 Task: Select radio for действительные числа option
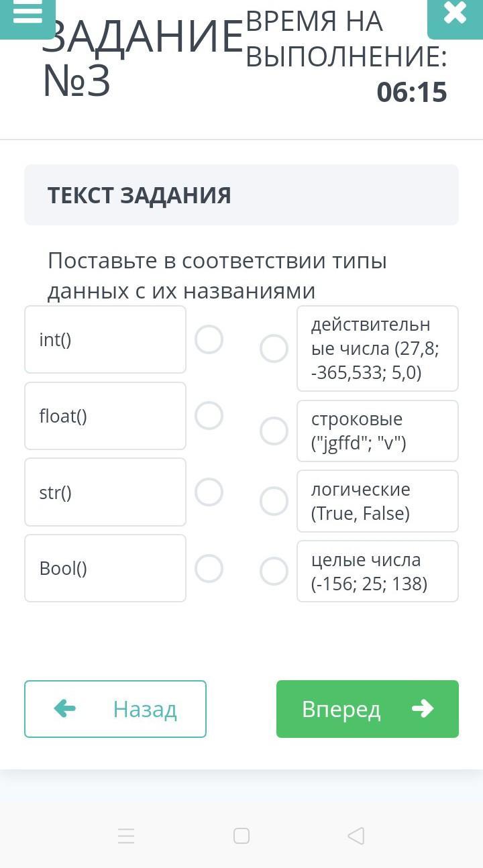pos(274,349)
